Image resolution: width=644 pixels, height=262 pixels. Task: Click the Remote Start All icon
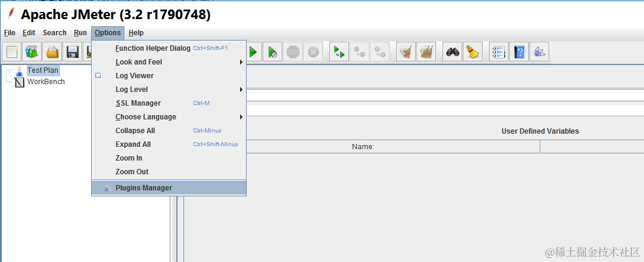[x=339, y=52]
